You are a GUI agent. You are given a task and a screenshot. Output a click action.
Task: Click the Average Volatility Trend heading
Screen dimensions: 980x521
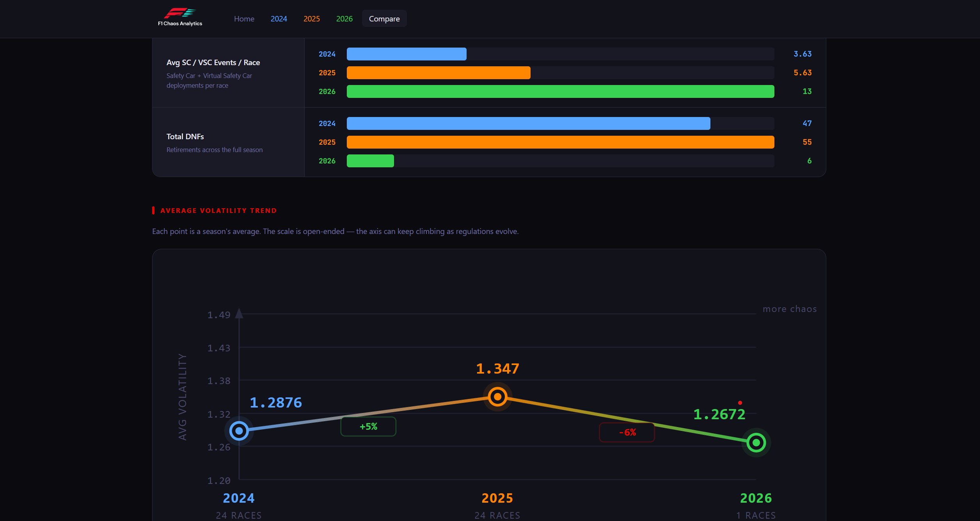(218, 211)
